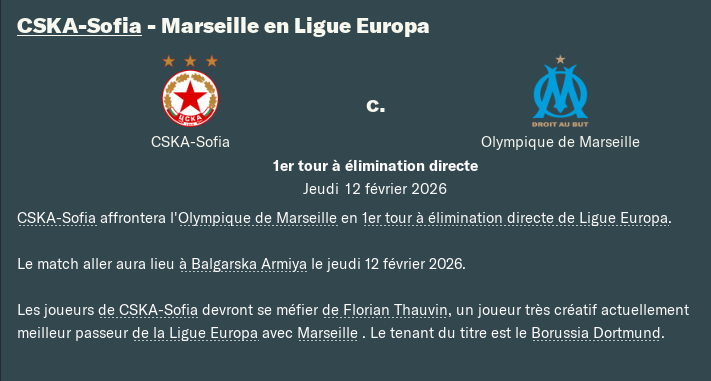Select the CSKA-Sofia name under its crest
Screen dimensions: 711x381
click(190, 142)
